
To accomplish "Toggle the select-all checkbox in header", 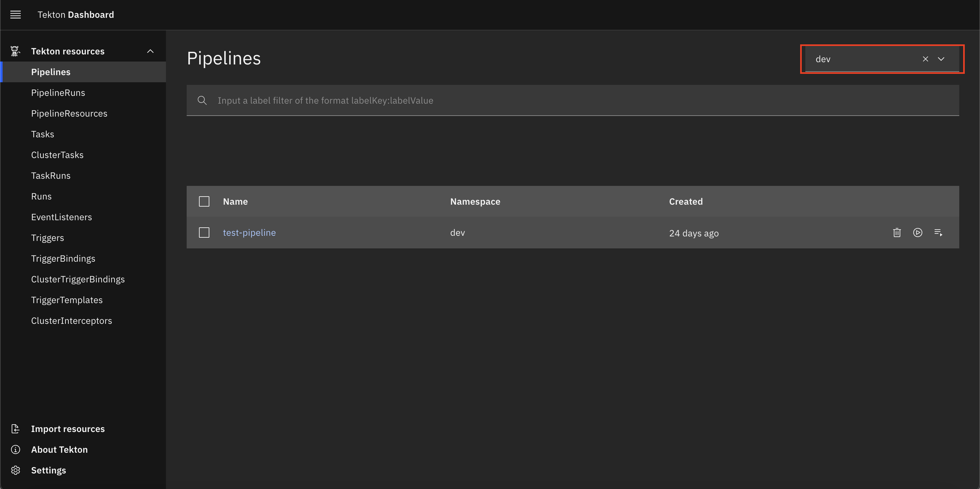I will (x=204, y=201).
